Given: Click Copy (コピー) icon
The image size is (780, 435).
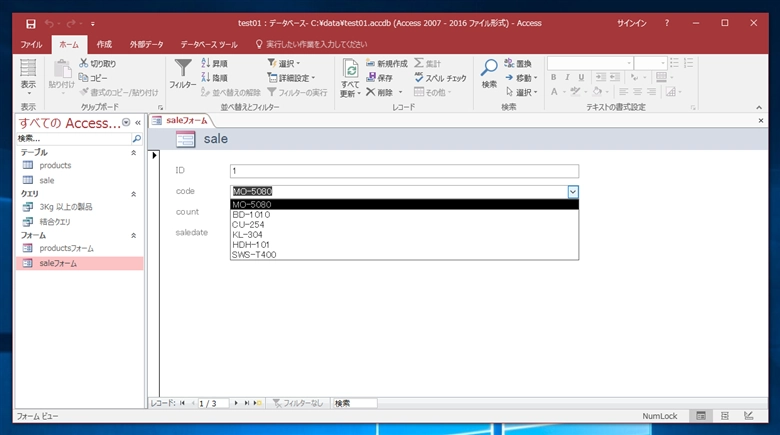Looking at the screenshot, I should point(84,78).
